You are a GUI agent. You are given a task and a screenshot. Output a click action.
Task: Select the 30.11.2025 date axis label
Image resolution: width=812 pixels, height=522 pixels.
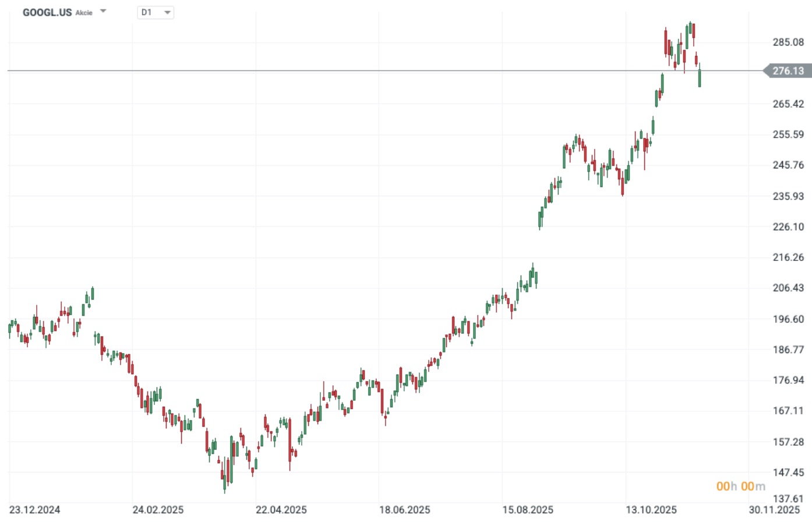(x=775, y=510)
